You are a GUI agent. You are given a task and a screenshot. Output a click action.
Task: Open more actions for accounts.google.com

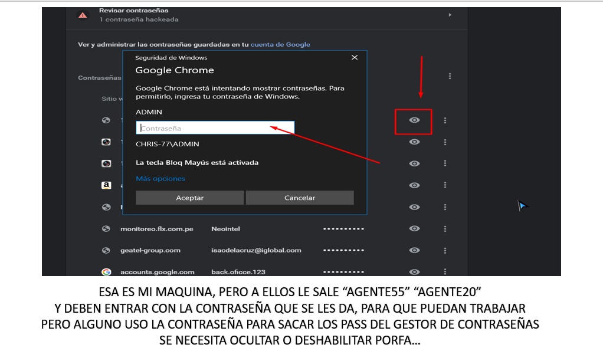[x=445, y=272]
